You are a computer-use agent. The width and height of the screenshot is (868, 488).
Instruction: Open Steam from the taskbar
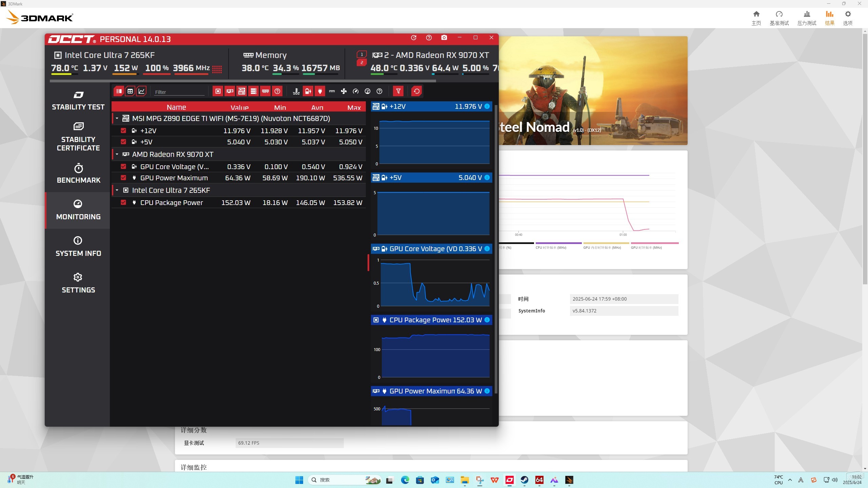(525, 480)
